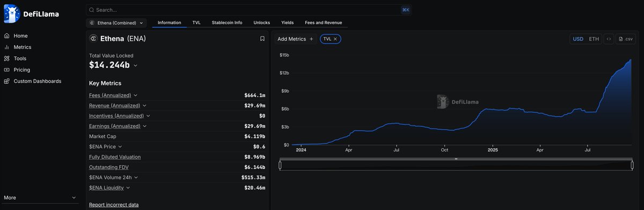Expand the Fees (Annualized) row
Image resolution: width=644 pixels, height=210 pixels.
[x=135, y=95]
